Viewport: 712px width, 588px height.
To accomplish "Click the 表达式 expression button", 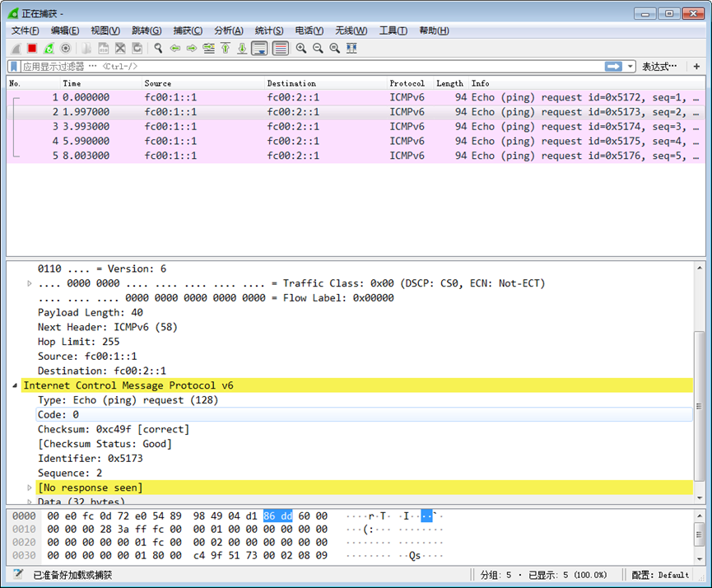I will coord(659,67).
